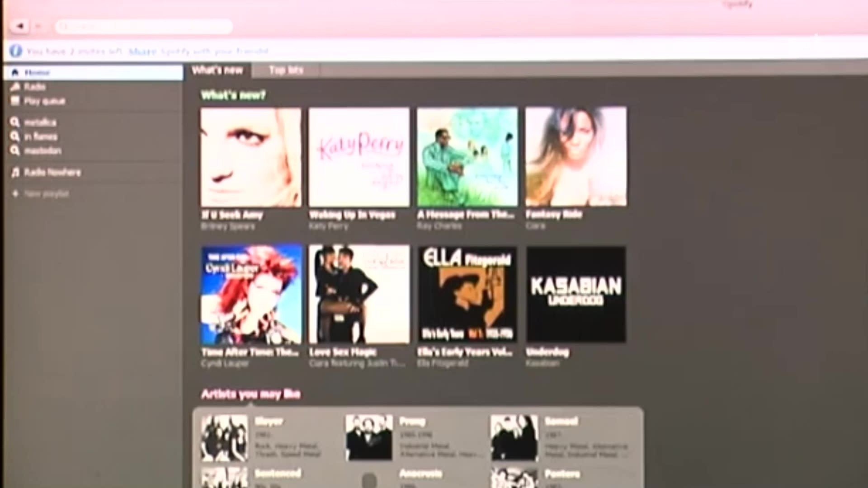868x488 pixels.
Task: Open the mastodon saved search
Action: (42, 150)
